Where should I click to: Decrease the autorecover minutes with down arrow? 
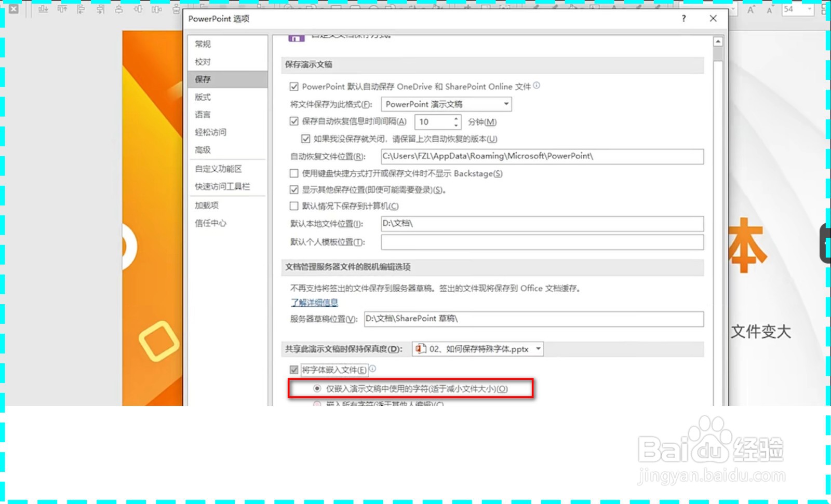pyautogui.click(x=456, y=125)
